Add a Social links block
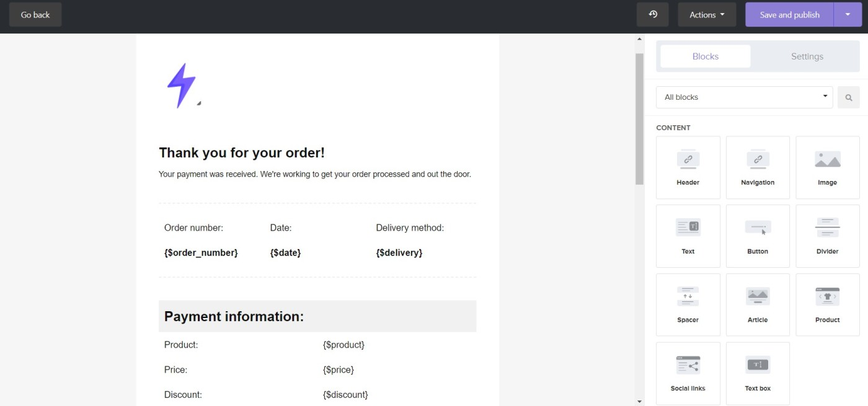Image resolution: width=868 pixels, height=406 pixels. 688,373
